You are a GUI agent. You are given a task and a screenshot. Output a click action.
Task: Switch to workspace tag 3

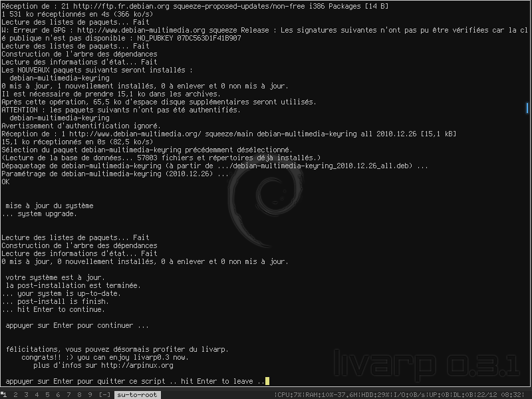tap(26, 394)
